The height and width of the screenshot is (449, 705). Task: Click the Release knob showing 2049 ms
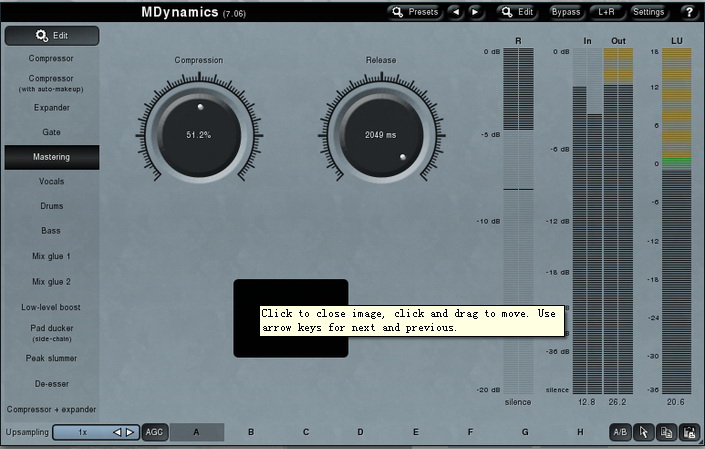381,135
